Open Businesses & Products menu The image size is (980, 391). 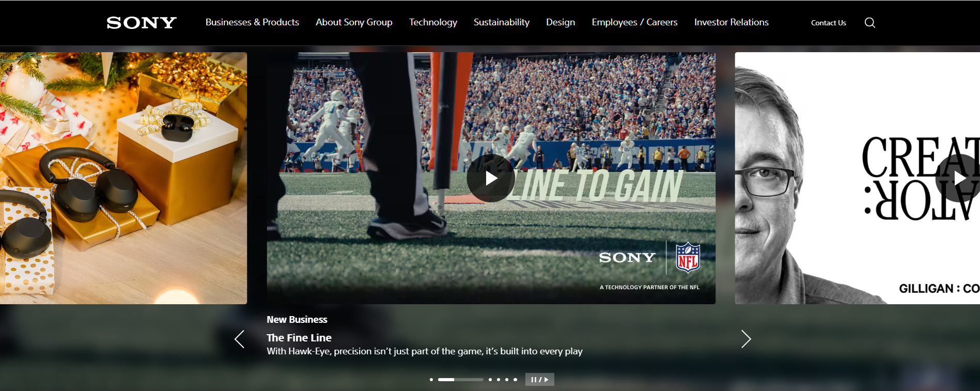(x=252, y=22)
